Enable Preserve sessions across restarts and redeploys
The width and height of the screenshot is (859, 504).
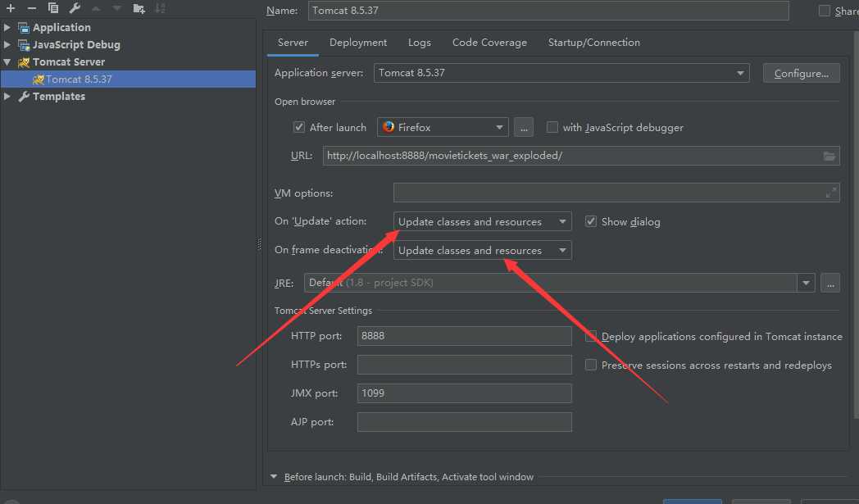pyautogui.click(x=590, y=365)
